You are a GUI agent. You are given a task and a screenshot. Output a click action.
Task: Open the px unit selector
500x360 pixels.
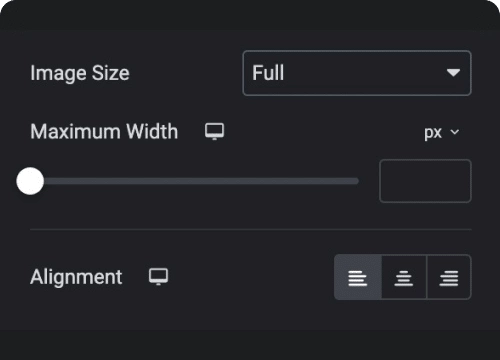pyautogui.click(x=442, y=132)
